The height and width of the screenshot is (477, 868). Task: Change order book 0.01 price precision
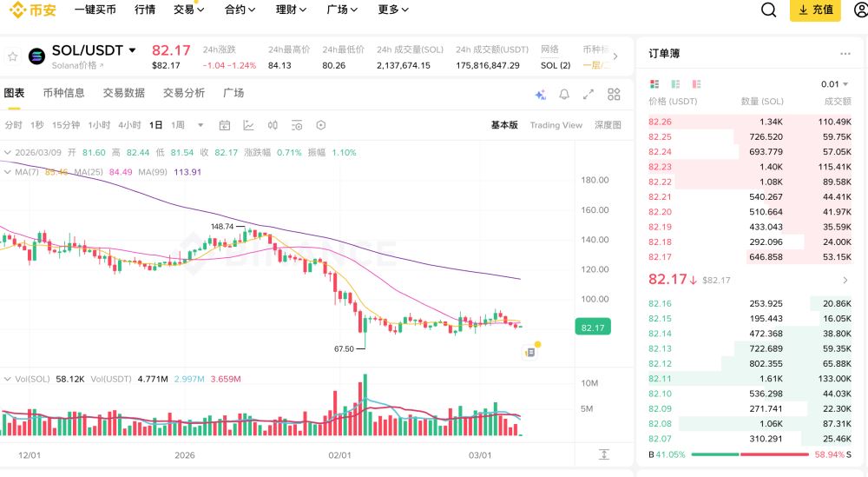(834, 84)
